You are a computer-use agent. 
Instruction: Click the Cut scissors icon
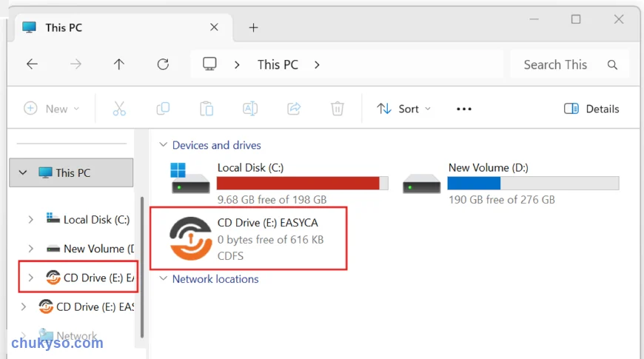pos(119,109)
